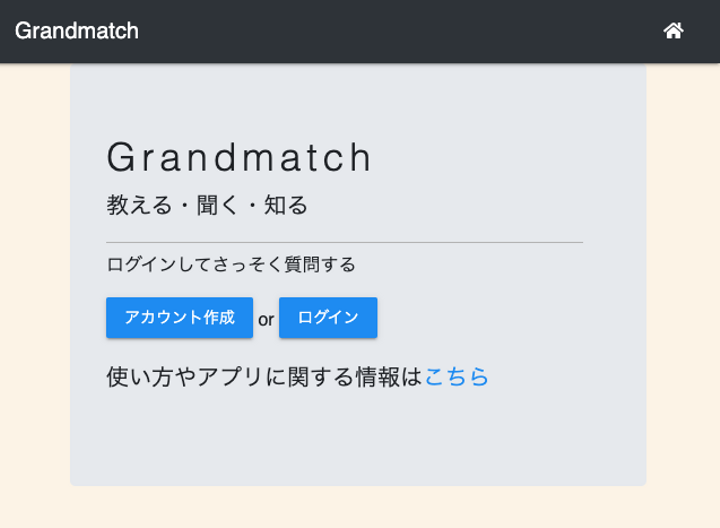Viewport: 720px width, 528px height.
Task: Click the 使い方やアプリに関する情報は text
Action: [x=265, y=377]
